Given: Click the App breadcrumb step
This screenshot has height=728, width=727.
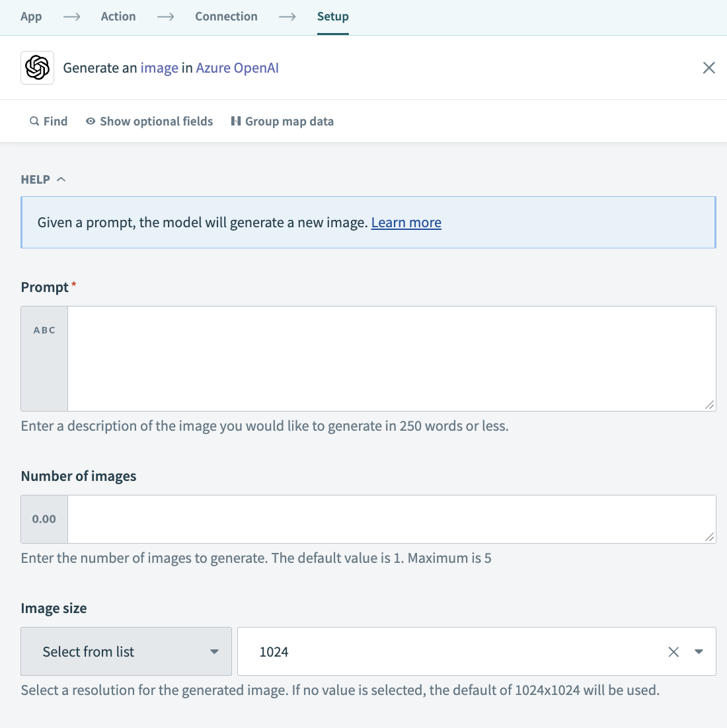Looking at the screenshot, I should pos(31,16).
